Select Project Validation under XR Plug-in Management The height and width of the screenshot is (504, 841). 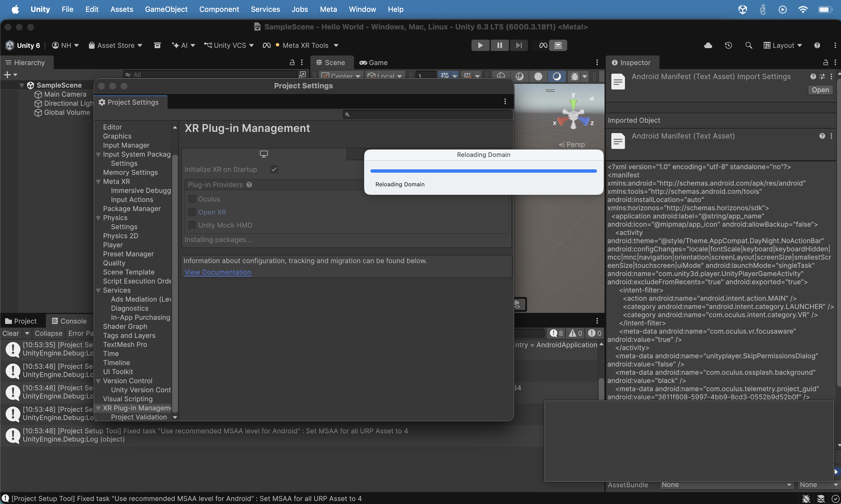(139, 417)
